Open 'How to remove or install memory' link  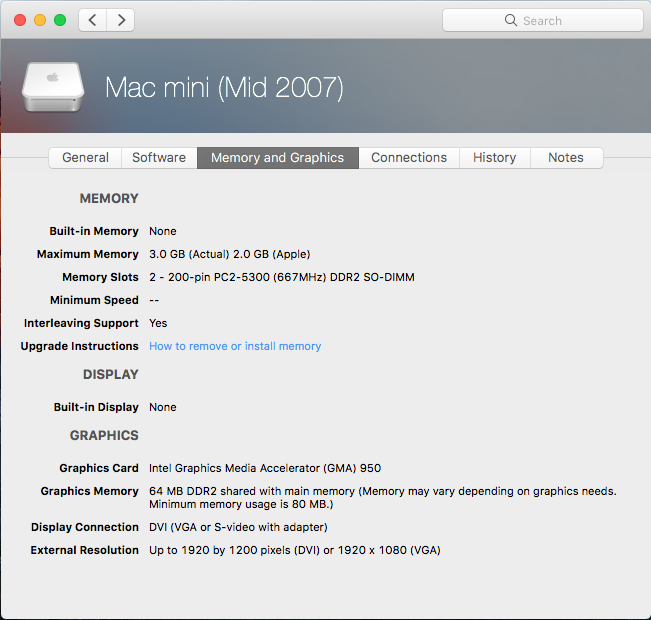click(235, 346)
